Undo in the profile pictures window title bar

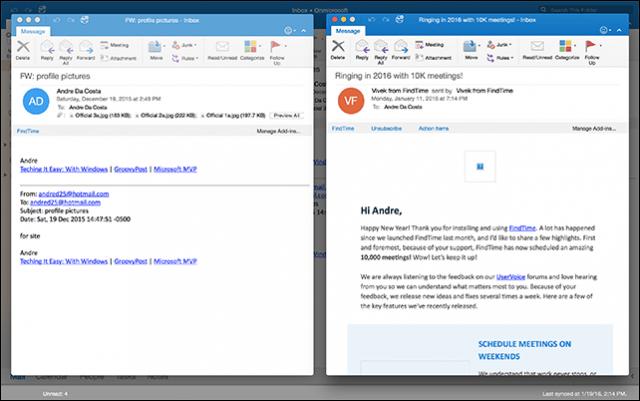tap(56, 20)
